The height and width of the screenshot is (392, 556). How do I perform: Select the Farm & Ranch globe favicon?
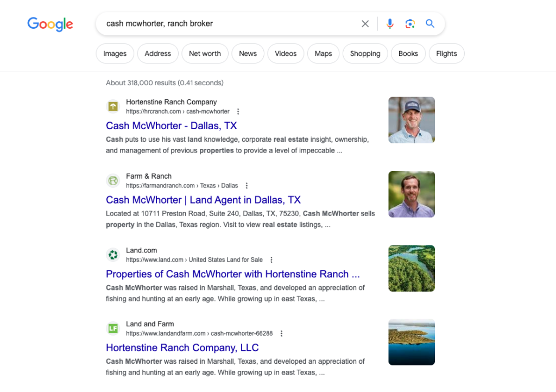112,180
